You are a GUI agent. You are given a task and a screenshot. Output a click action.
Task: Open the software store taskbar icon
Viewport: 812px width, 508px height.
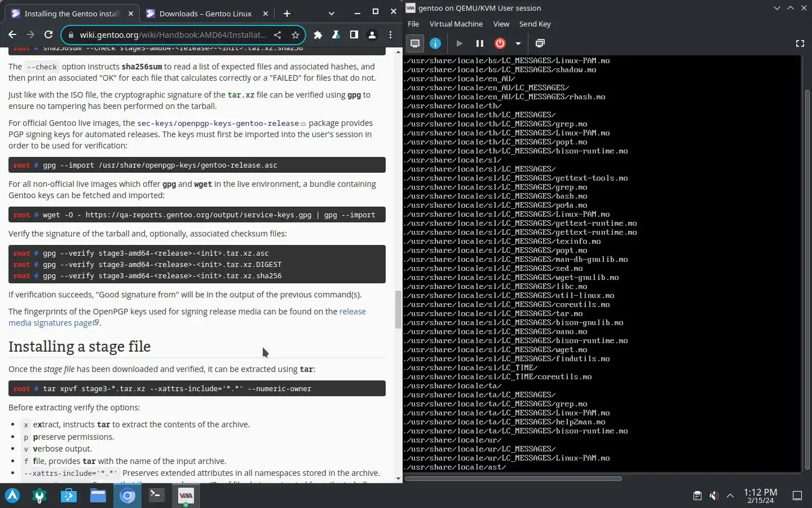click(x=69, y=496)
